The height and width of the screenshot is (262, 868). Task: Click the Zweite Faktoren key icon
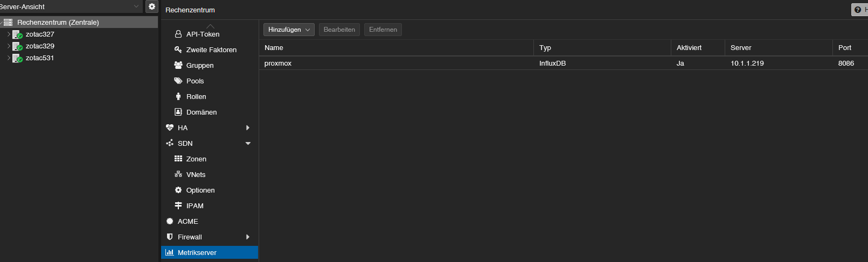pos(178,49)
